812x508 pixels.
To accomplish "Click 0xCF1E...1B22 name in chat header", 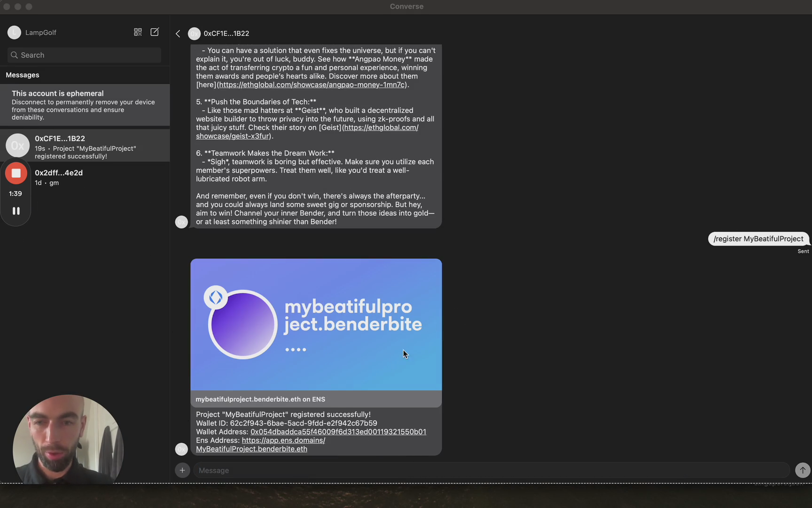I will 226,33.
